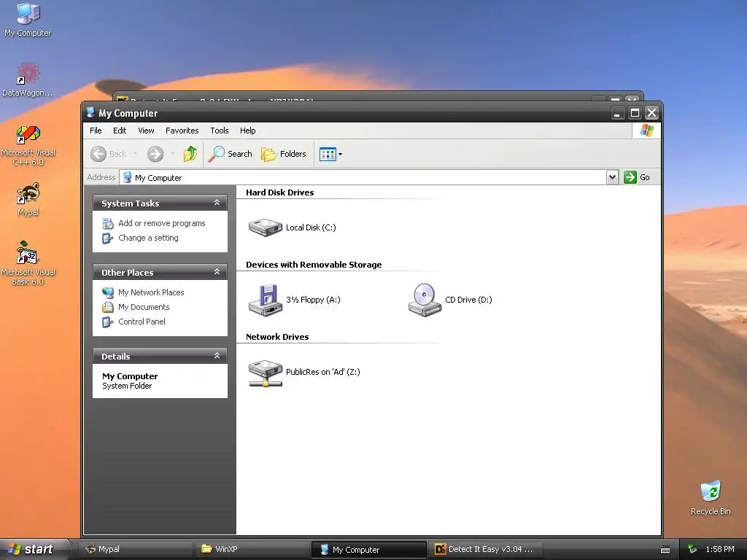The image size is (747, 560).
Task: Collapse the Details panel
Action: [217, 356]
